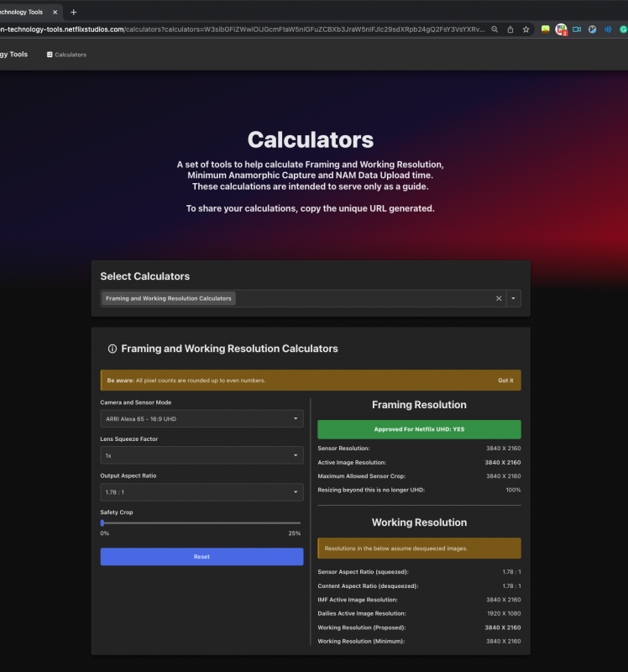This screenshot has width=628, height=672.
Task: Click the blue round checkmark extension icon
Action: [593, 29]
